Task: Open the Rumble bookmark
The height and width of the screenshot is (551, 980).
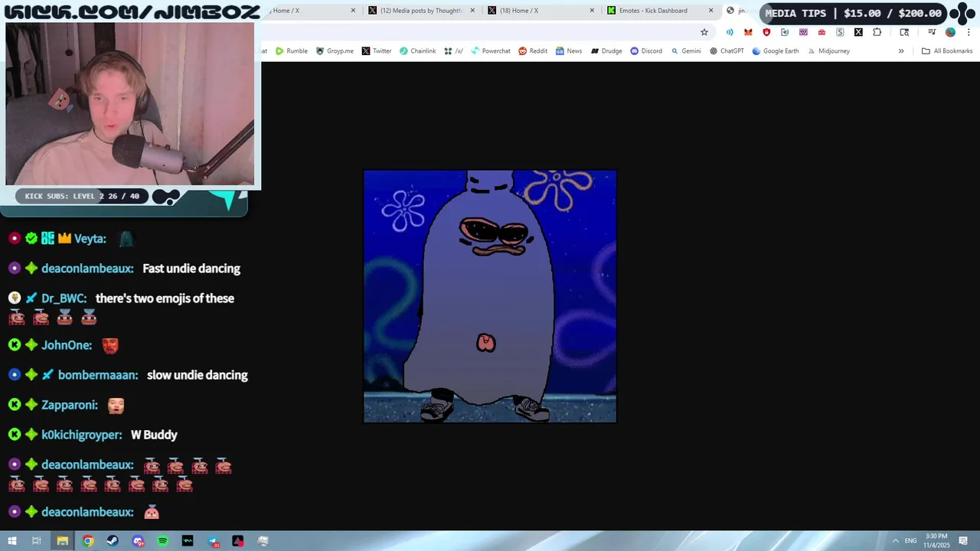Action: pos(292,51)
